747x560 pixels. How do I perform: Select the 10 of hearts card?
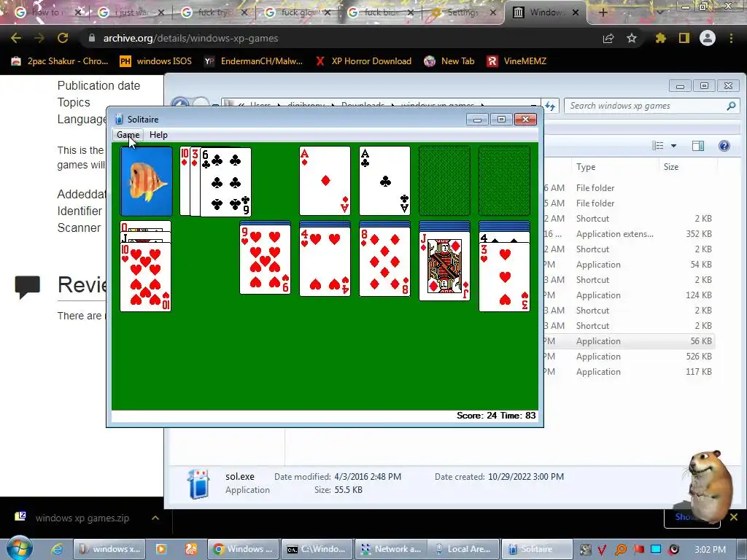click(x=145, y=277)
